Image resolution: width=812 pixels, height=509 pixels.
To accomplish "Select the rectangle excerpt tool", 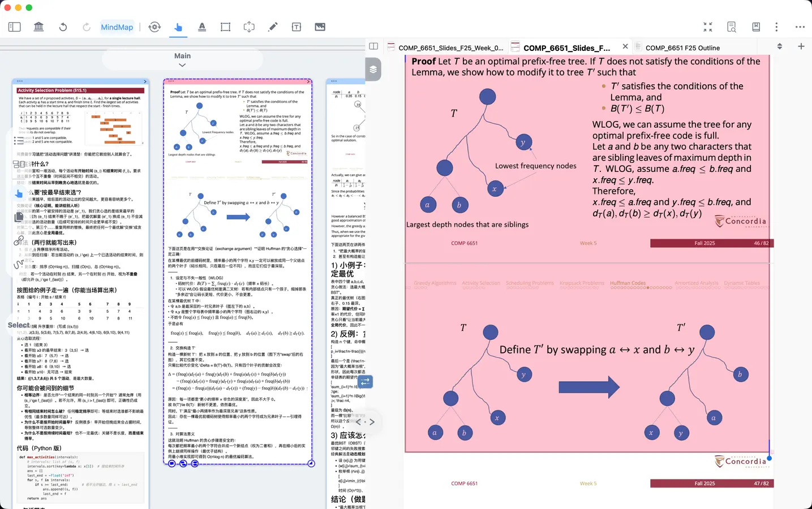I will 225,27.
